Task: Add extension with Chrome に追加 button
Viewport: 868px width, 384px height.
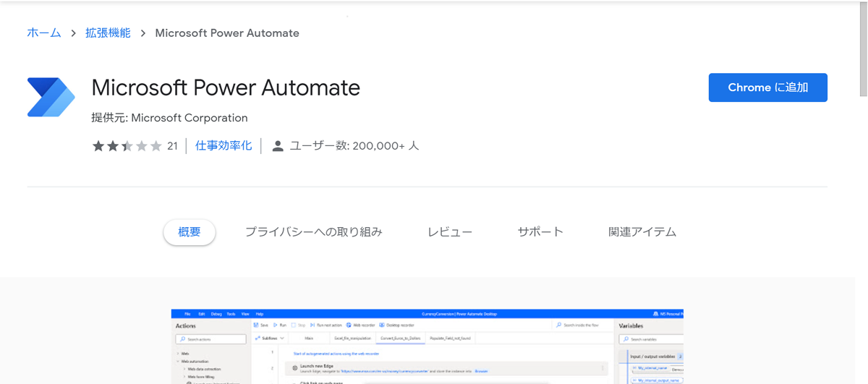Action: pyautogui.click(x=767, y=88)
